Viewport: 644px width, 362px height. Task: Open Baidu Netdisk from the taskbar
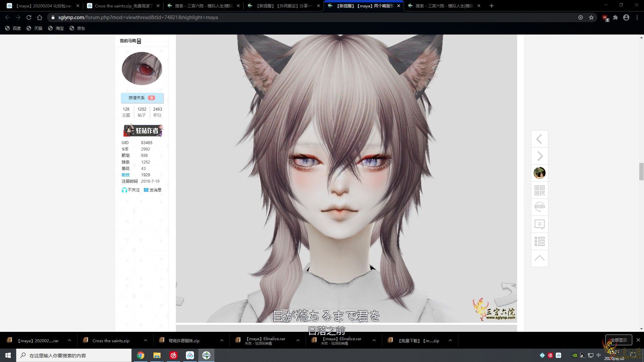(190, 355)
